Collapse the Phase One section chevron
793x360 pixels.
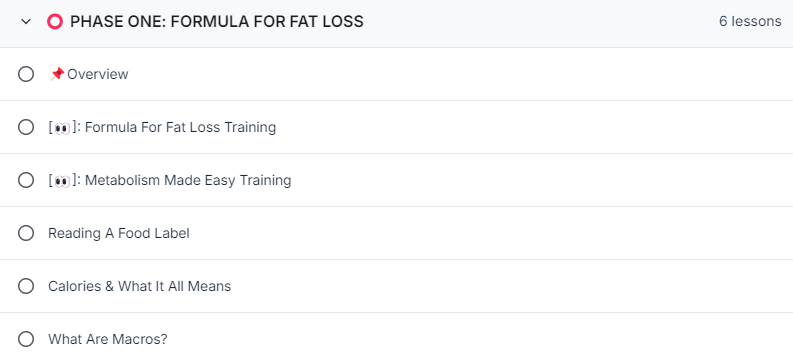(x=25, y=22)
